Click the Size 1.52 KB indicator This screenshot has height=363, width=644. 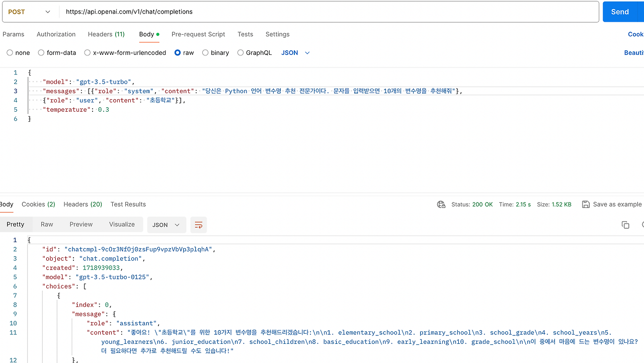click(x=554, y=204)
